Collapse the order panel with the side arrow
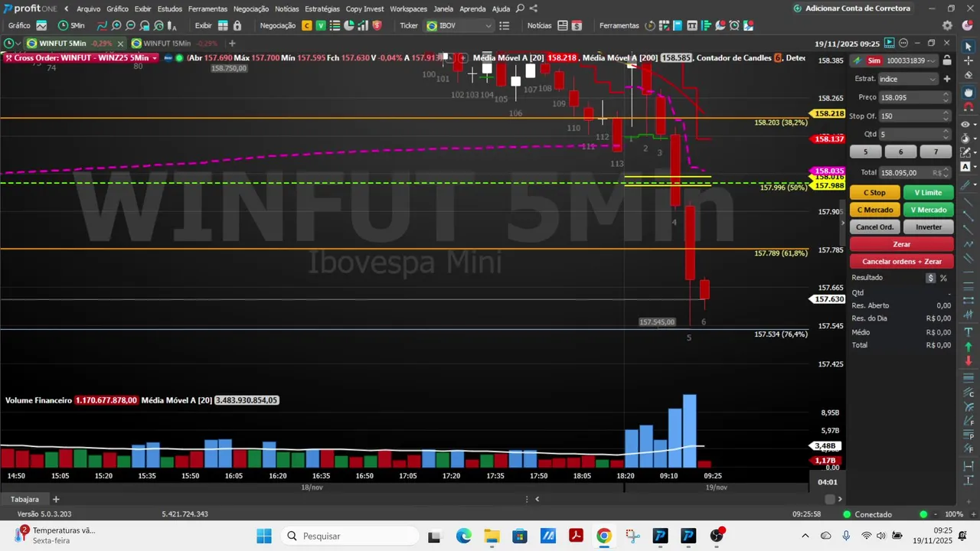Image resolution: width=980 pixels, height=551 pixels. [x=844, y=223]
